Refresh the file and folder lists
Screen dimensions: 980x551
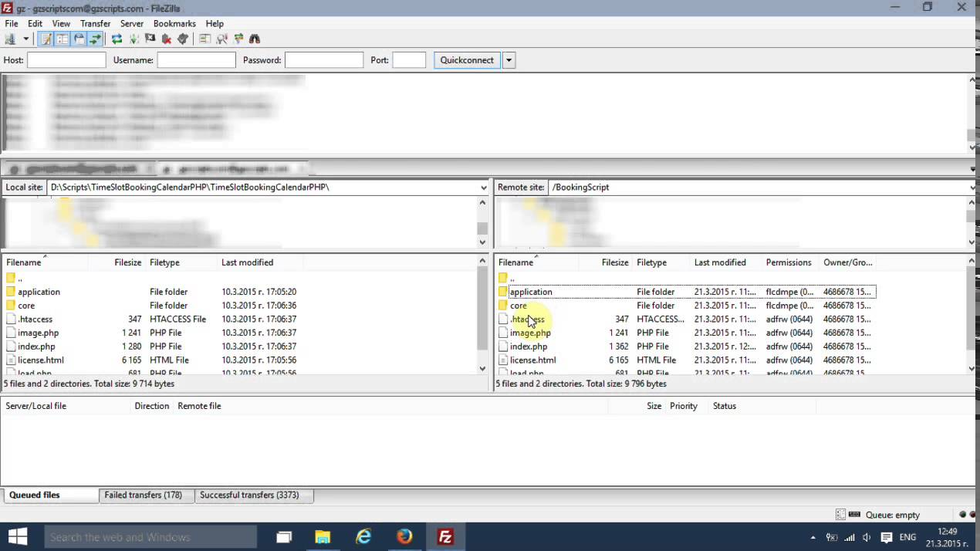pos(117,39)
